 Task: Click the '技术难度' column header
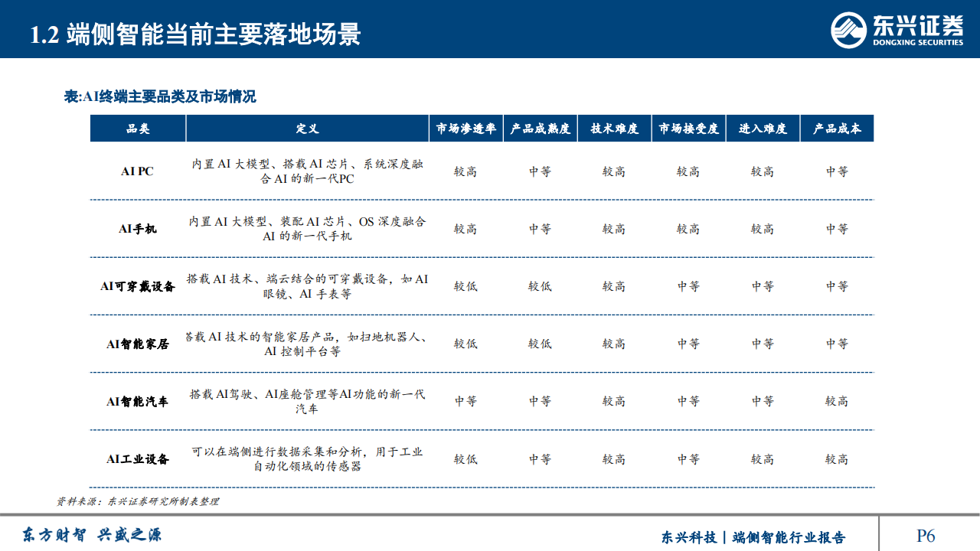pos(614,129)
